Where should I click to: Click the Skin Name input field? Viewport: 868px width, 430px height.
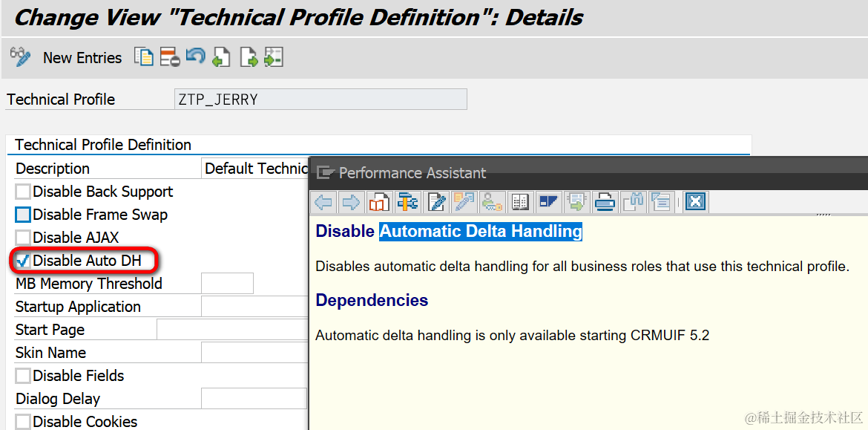pyautogui.click(x=254, y=353)
